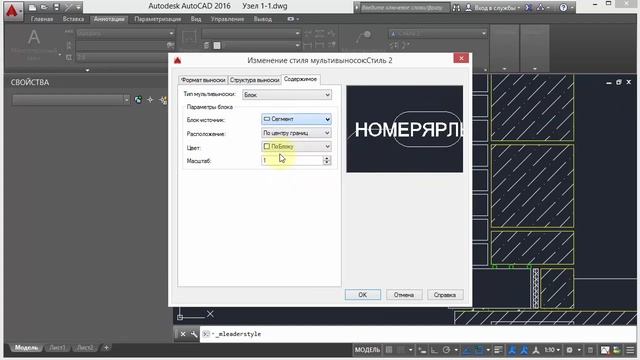Switch to Структура выноски tab
Image resolution: width=640 pixels, height=360 pixels.
click(254, 80)
